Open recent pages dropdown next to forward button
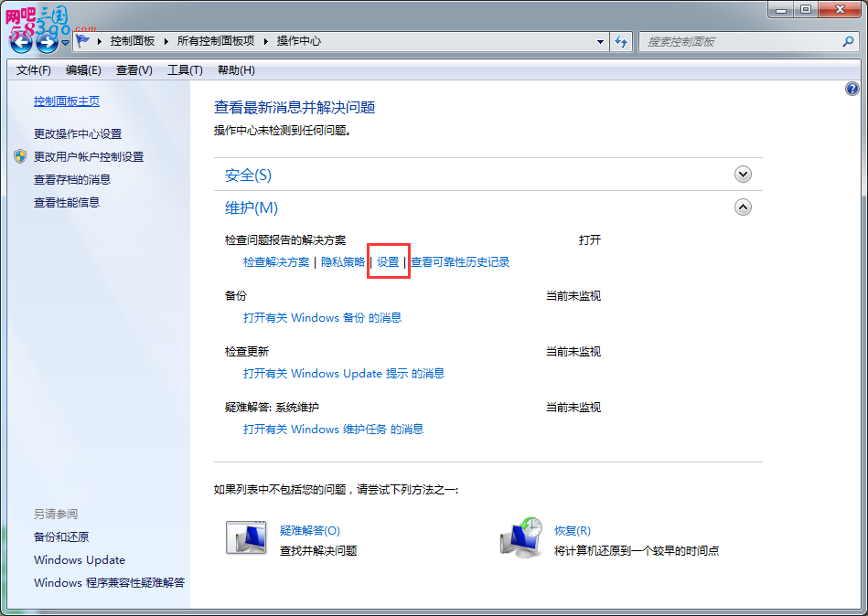Viewport: 868px width, 616px height. click(x=65, y=43)
